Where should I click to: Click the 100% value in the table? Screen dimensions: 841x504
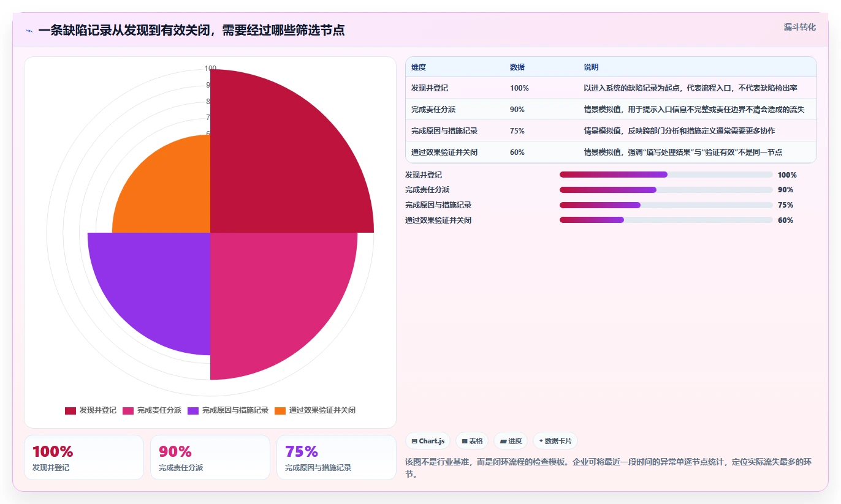pos(519,88)
